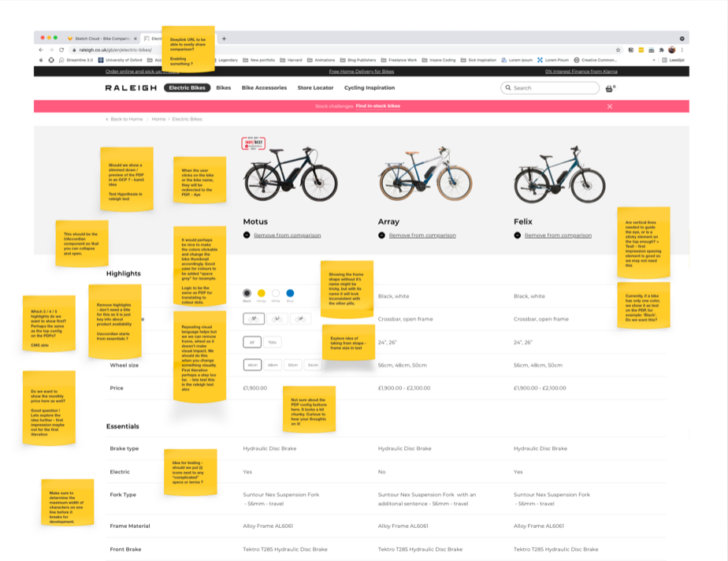Go back with the browser back arrow
Viewport: 728px width, 561px height.
(41, 50)
